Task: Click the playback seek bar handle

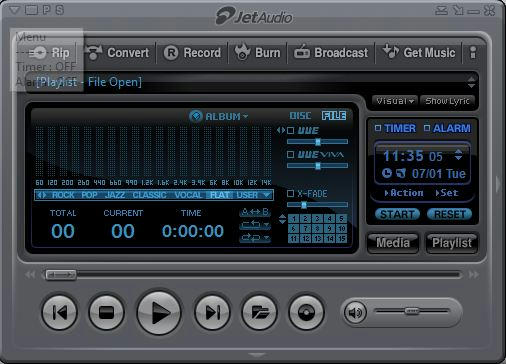Action: pos(61,275)
